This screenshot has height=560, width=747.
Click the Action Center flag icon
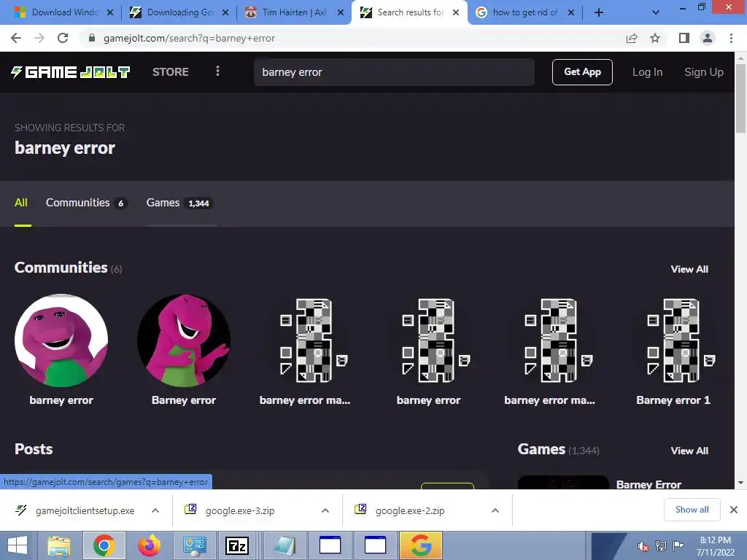[x=678, y=545]
